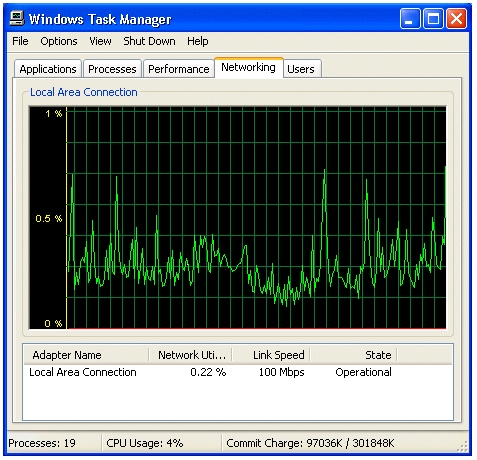
Task: Sort by Link Speed column header
Action: [271, 355]
